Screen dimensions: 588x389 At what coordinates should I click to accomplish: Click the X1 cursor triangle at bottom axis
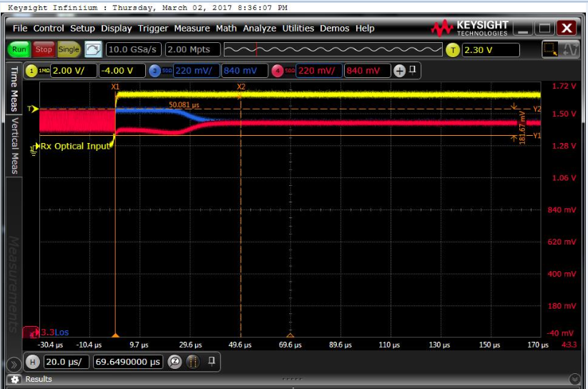(115, 335)
